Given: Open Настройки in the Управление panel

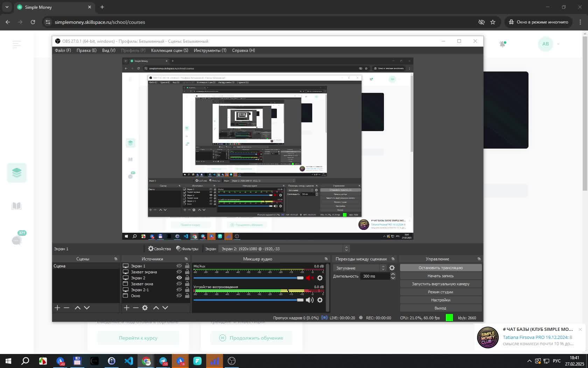Looking at the screenshot, I should tap(441, 300).
